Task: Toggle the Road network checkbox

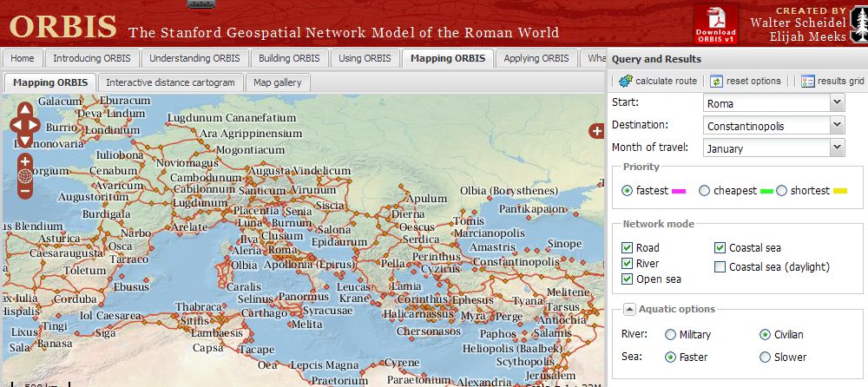Action: pos(627,247)
